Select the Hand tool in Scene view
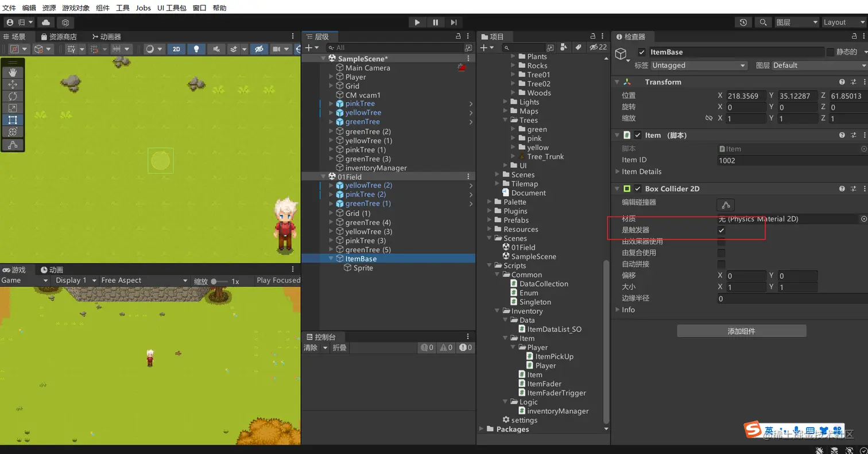The image size is (868, 454). [x=13, y=72]
